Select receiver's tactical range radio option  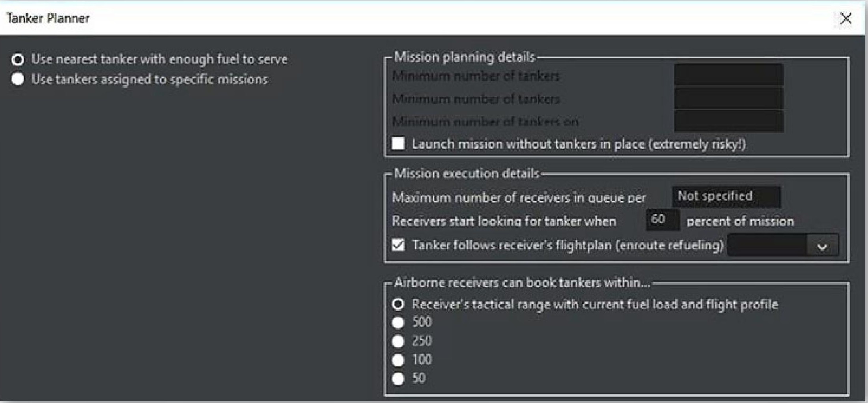[398, 304]
